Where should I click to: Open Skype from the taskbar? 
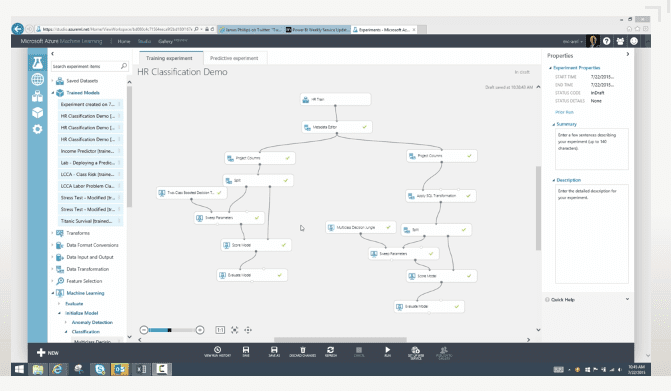(x=100, y=369)
